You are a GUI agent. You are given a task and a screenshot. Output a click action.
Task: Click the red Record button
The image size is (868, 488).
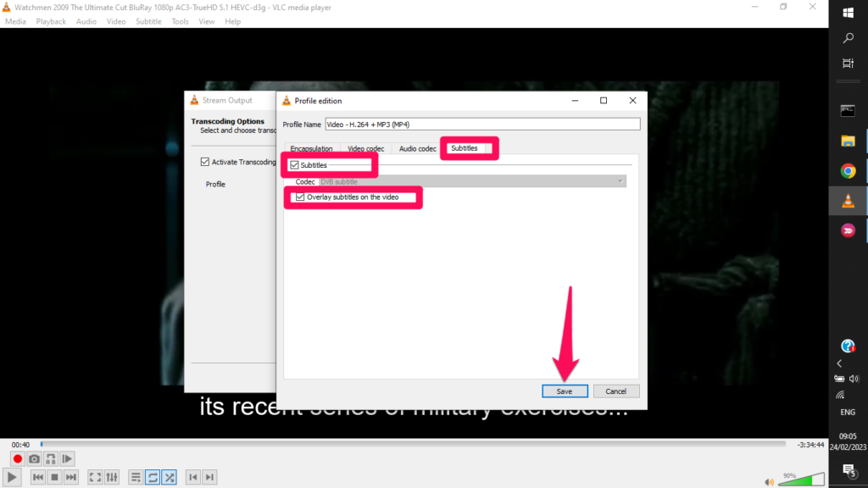pos(17,458)
